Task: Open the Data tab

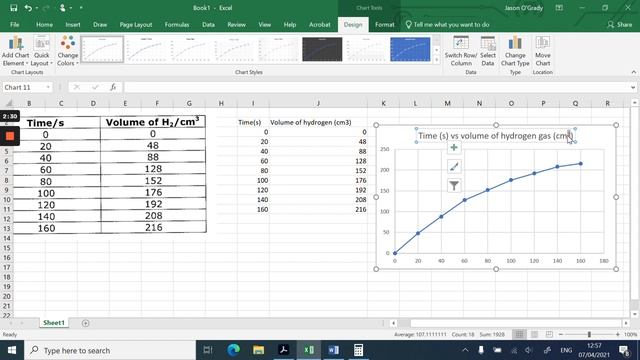Action: 208,24
